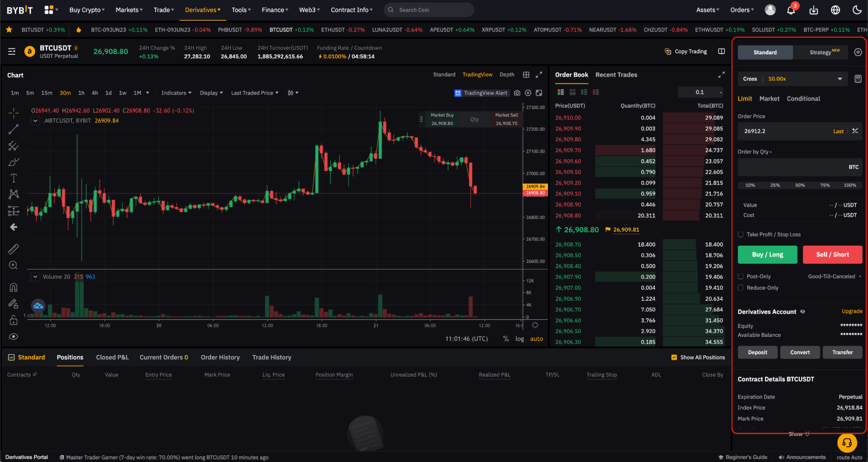868x462 pixels.
Task: Select the long position forecasting tool
Action: (x=13, y=211)
